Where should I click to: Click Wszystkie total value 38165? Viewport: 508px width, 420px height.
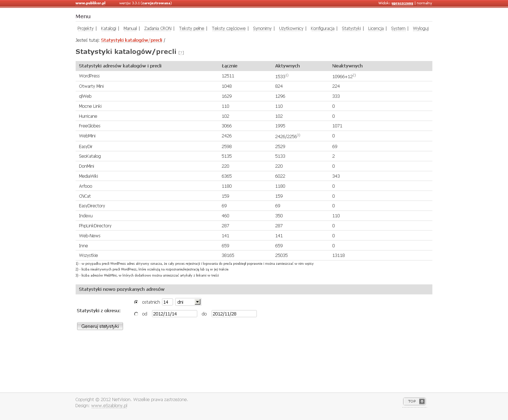(228, 255)
